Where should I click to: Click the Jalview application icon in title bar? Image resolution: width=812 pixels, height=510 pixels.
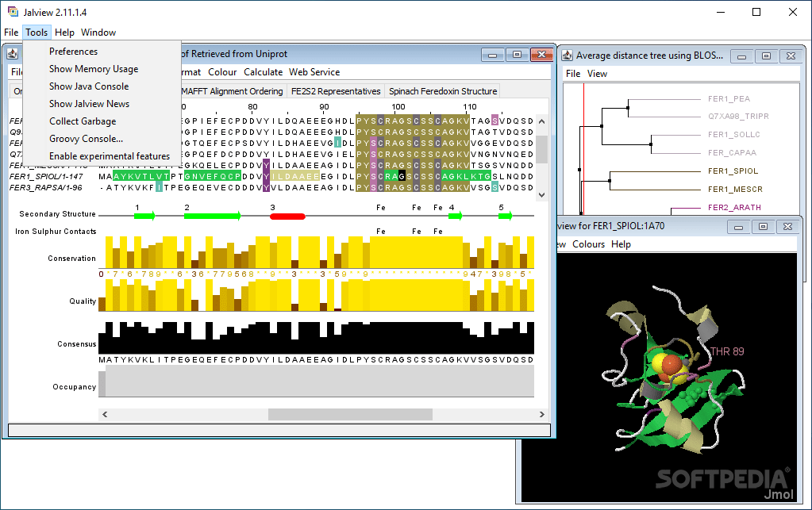(x=13, y=11)
